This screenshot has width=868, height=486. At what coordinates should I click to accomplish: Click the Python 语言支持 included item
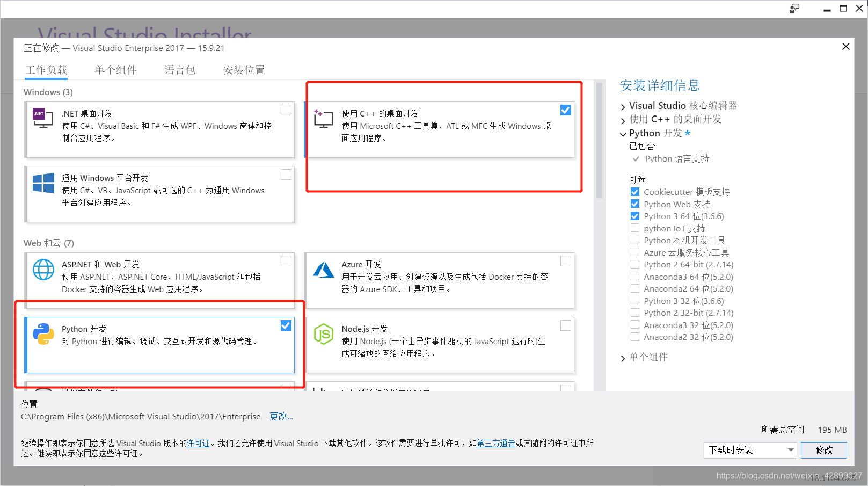point(677,159)
